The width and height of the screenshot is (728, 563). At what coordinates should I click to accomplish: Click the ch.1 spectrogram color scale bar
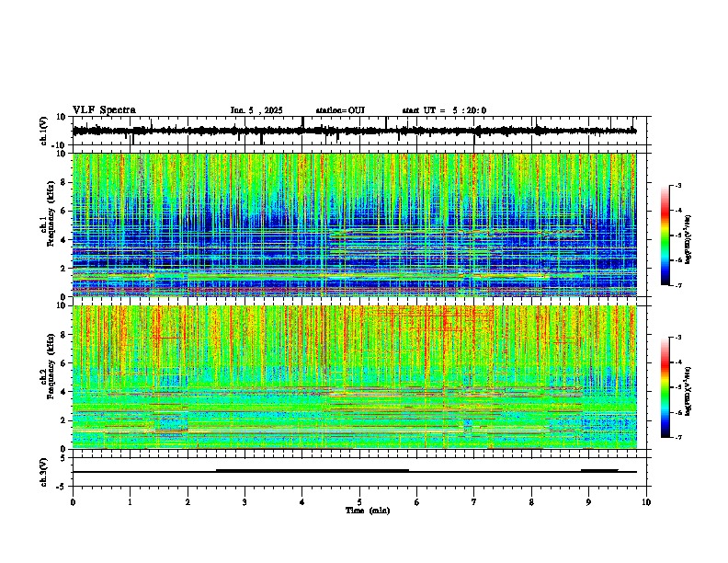point(665,236)
